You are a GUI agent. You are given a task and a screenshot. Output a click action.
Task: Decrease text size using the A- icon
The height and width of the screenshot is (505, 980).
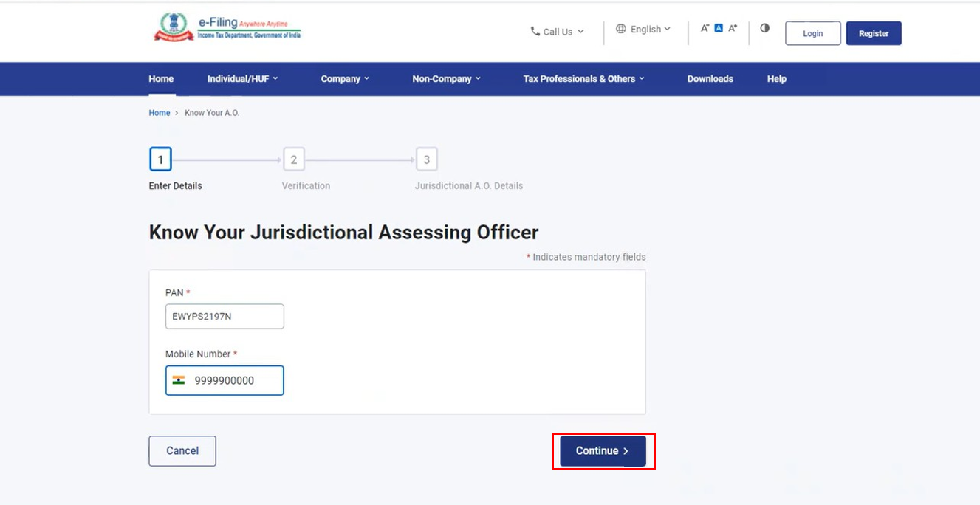click(705, 27)
